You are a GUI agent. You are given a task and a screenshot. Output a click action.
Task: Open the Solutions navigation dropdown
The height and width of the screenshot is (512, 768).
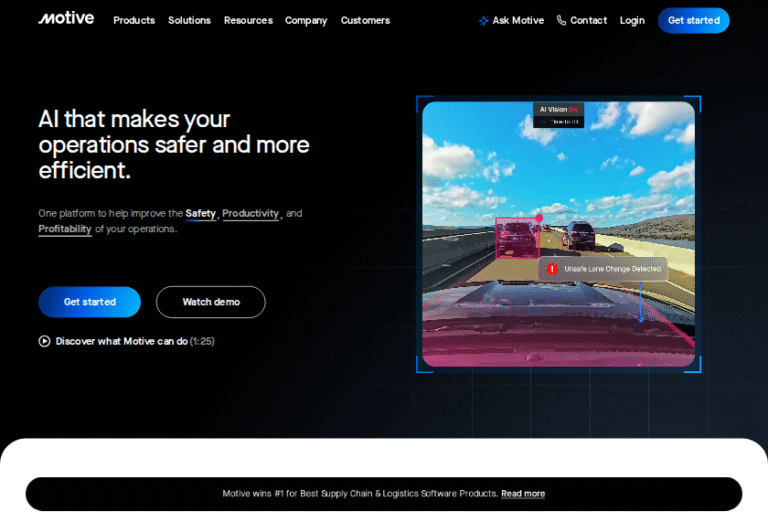click(x=189, y=21)
